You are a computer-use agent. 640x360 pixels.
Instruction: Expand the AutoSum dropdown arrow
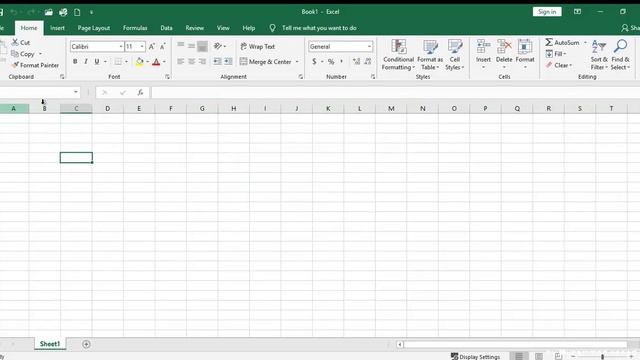click(x=585, y=42)
